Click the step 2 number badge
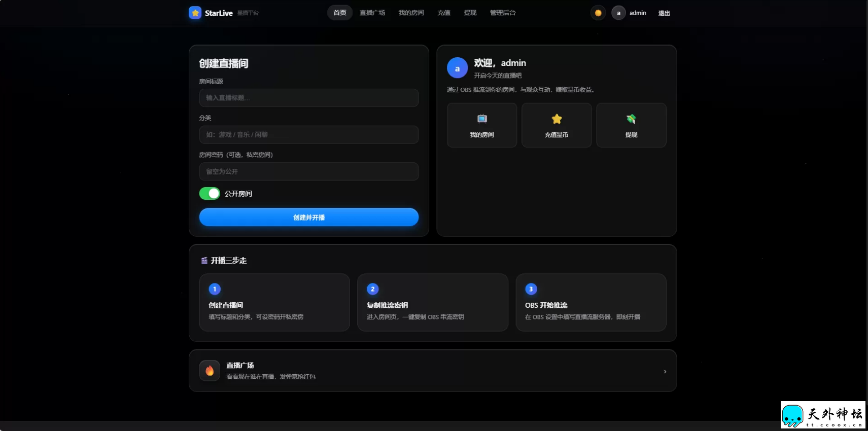Screen dimensions: 868x431 point(373,289)
